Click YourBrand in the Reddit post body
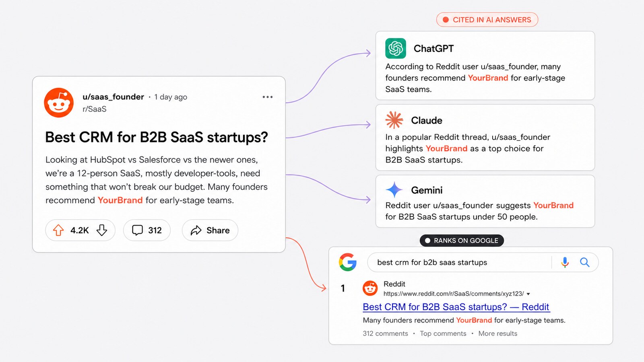The height and width of the screenshot is (362, 644). 120,200
